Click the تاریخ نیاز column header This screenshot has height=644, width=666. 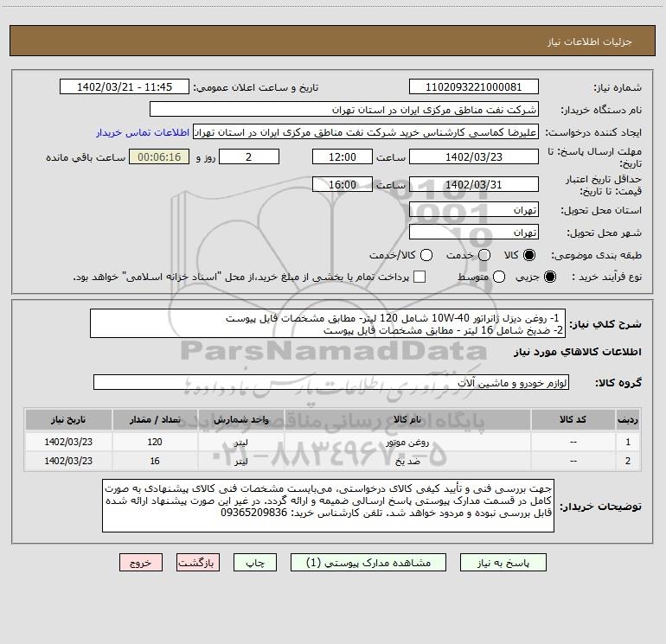click(68, 419)
